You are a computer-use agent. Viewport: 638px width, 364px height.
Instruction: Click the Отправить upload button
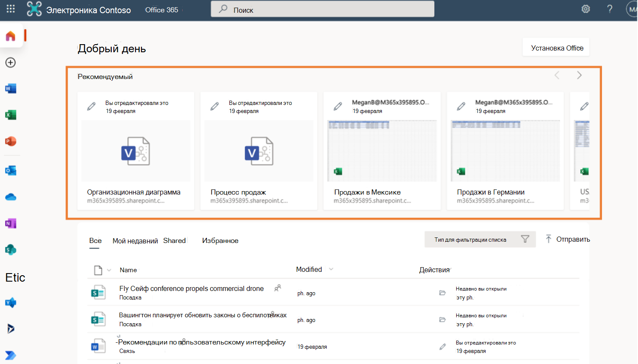pyautogui.click(x=567, y=239)
